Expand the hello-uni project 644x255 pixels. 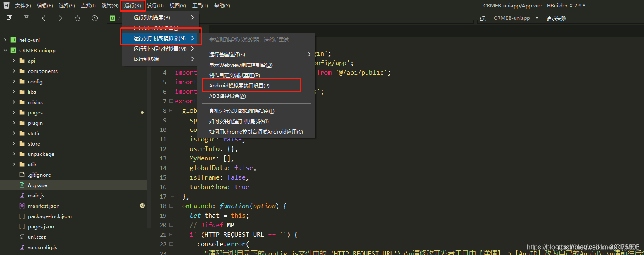[5, 40]
